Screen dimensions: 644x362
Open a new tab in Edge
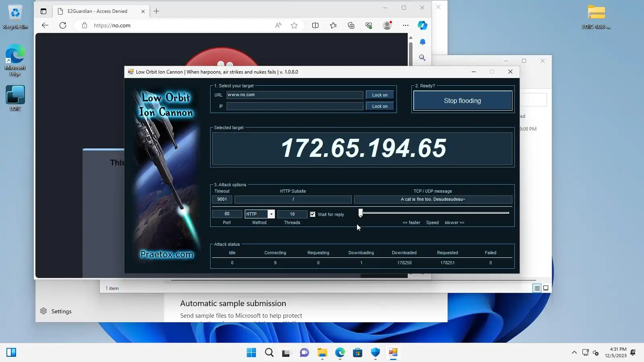coord(157,11)
